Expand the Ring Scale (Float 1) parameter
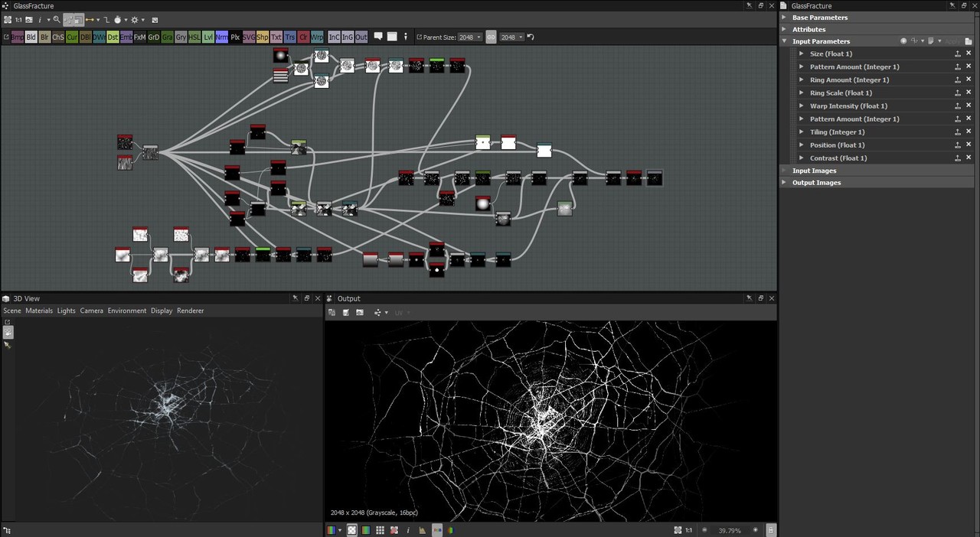This screenshot has height=537, width=980. tap(801, 93)
